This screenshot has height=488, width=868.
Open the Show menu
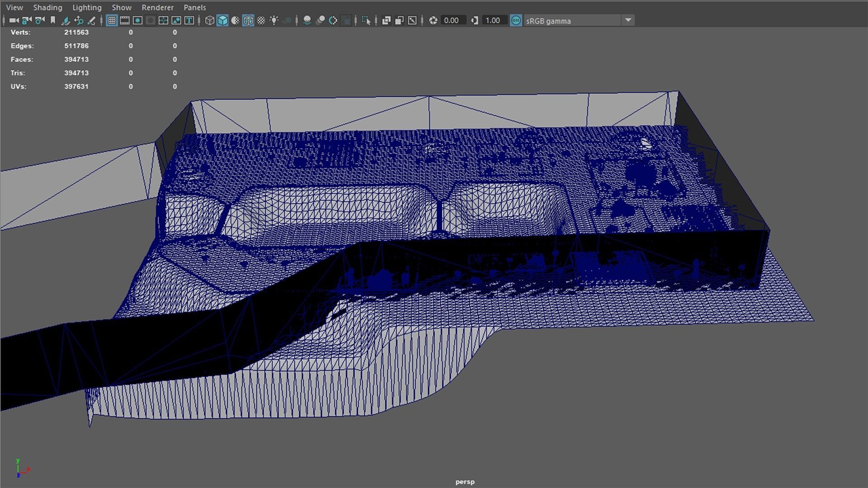pos(122,7)
